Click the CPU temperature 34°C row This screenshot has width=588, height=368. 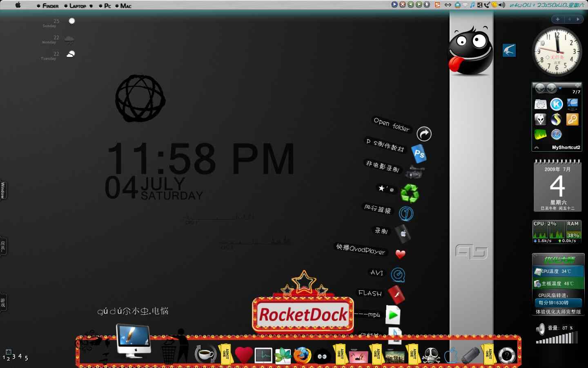(558, 272)
